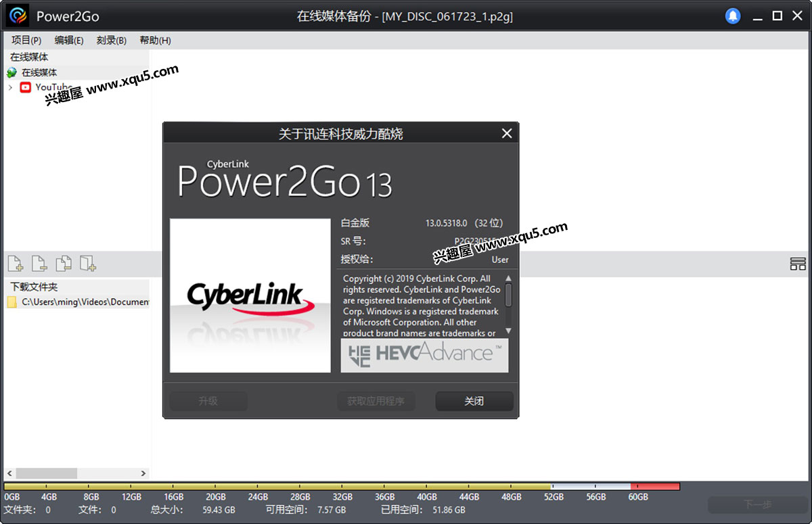Open the notification bell icon

pyautogui.click(x=733, y=16)
